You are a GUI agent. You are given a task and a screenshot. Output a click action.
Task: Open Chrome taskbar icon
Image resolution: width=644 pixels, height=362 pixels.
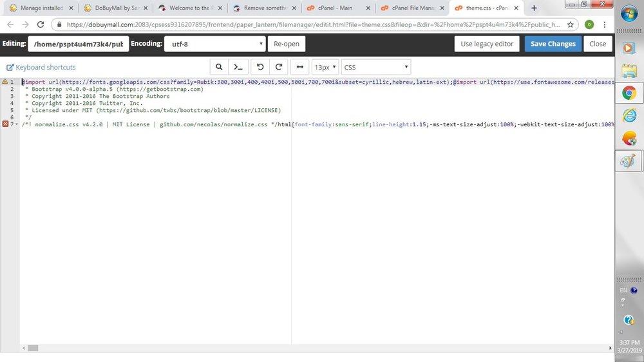click(629, 93)
